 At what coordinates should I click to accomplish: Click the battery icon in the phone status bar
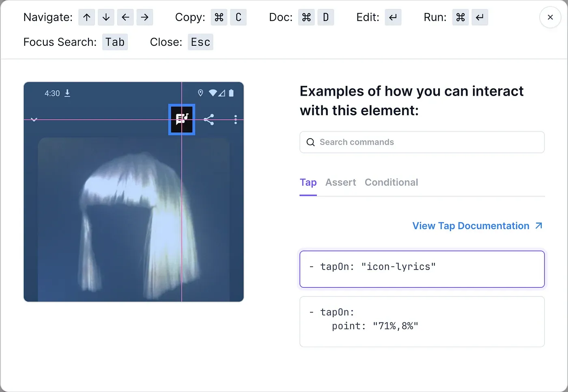tap(231, 93)
